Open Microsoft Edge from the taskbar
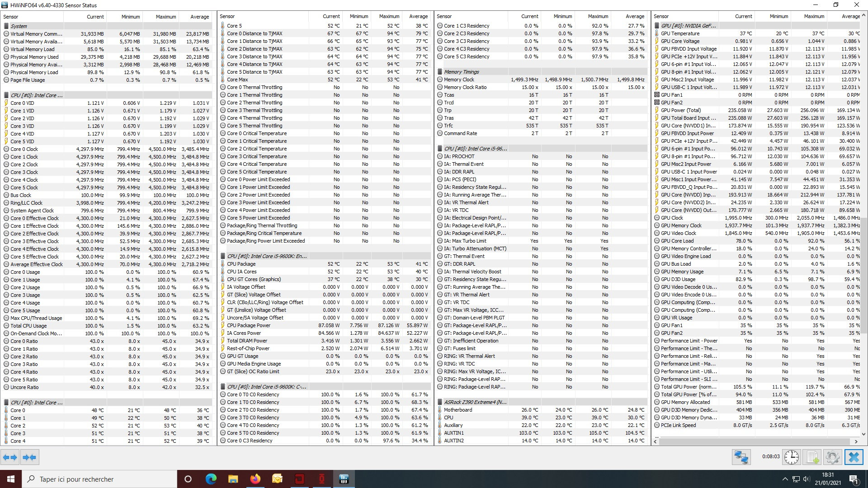The height and width of the screenshot is (488, 868). 211,479
